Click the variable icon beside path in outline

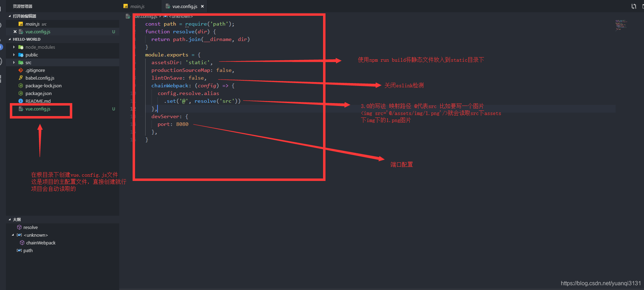point(19,250)
